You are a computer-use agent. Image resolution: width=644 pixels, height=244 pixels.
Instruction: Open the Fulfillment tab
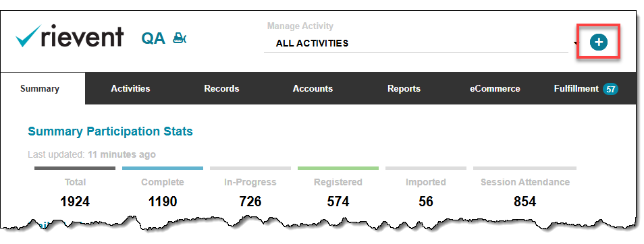[x=576, y=88]
